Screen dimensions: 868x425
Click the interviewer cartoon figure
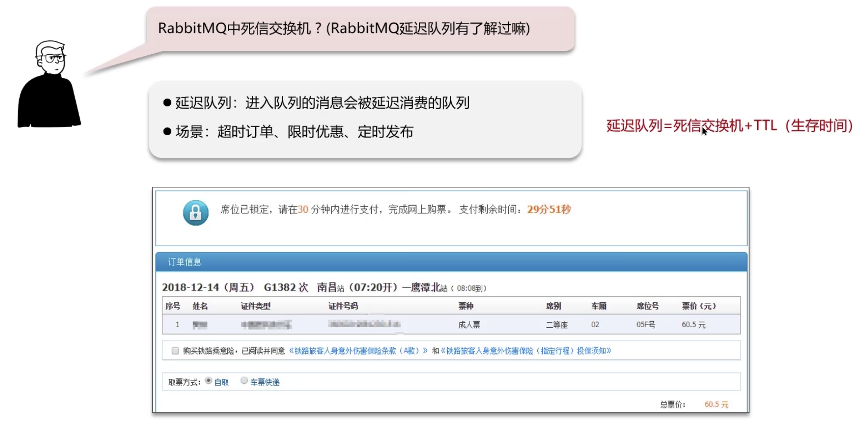coord(49,85)
